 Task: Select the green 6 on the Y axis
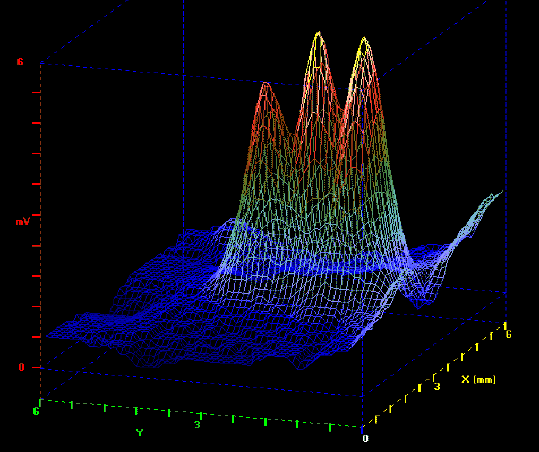pyautogui.click(x=36, y=411)
